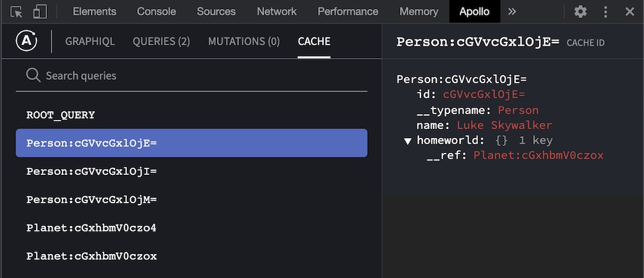Select Person:cGVvcGxlOjM= cache entry
This screenshot has height=278, width=644.
pyautogui.click(x=191, y=199)
